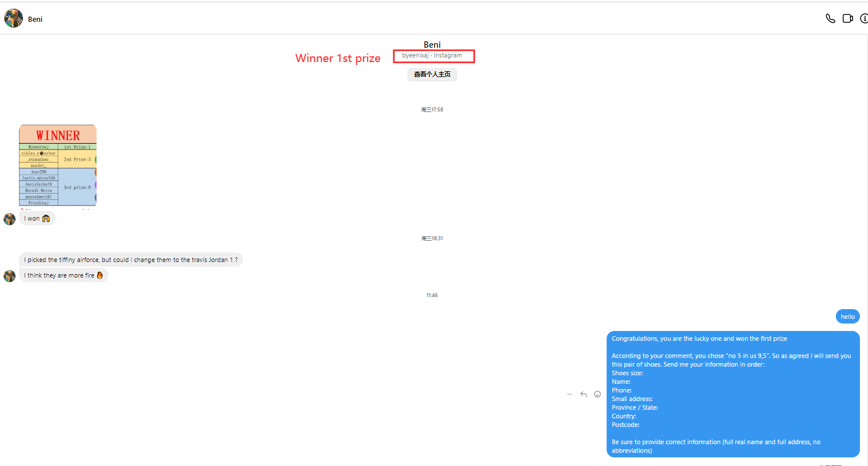Viewport: 868px width, 466px height.
Task: Add an emoji reaction to the congratulations message
Action: coord(597,394)
